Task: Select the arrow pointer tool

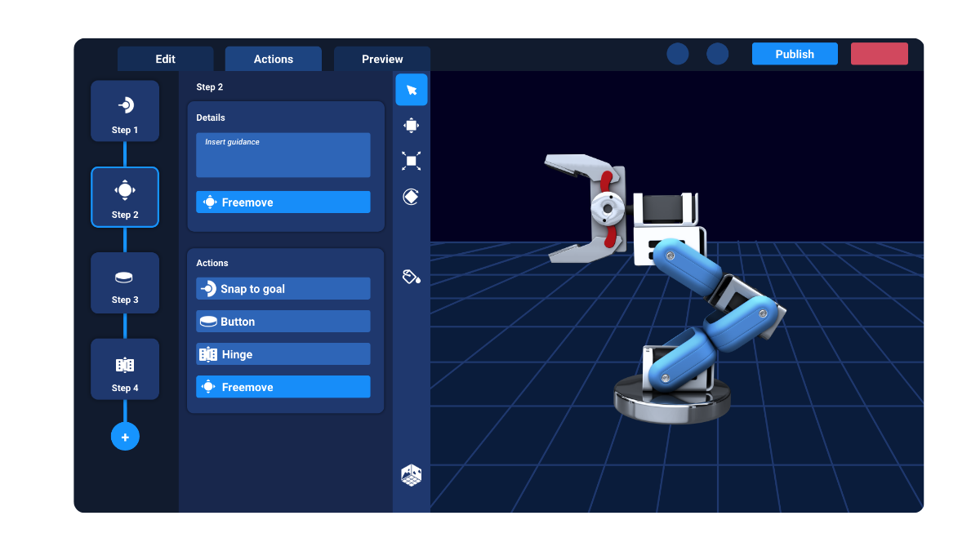Action: (x=412, y=90)
